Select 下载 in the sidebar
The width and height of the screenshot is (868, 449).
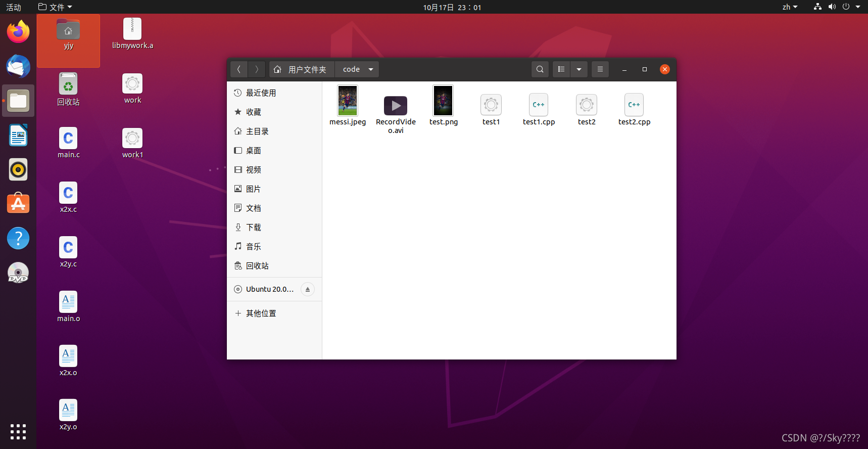coord(274,228)
